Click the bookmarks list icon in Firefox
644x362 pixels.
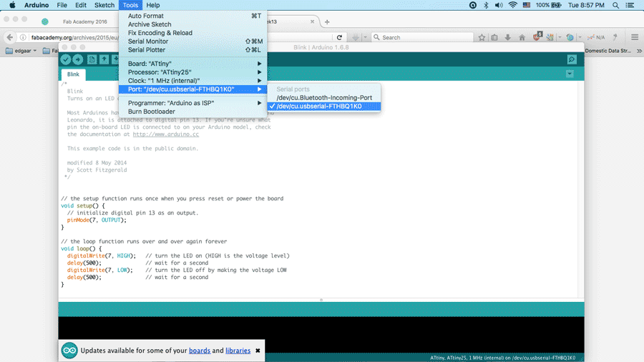pyautogui.click(x=494, y=37)
